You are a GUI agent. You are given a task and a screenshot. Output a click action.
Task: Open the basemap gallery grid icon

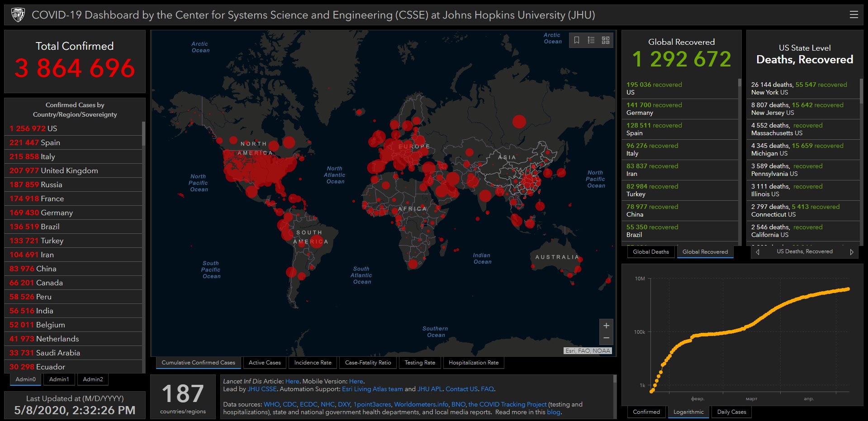[x=606, y=40]
